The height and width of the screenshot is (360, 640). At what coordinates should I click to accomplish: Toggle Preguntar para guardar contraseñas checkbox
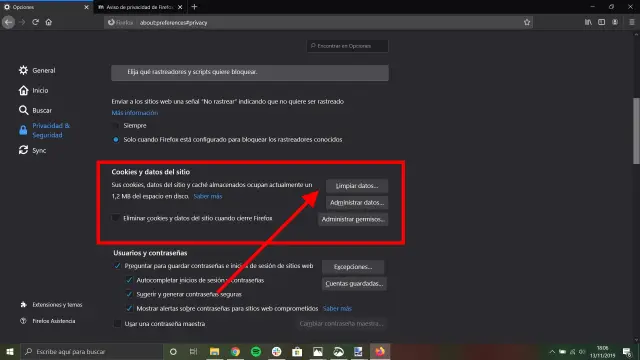tap(118, 266)
